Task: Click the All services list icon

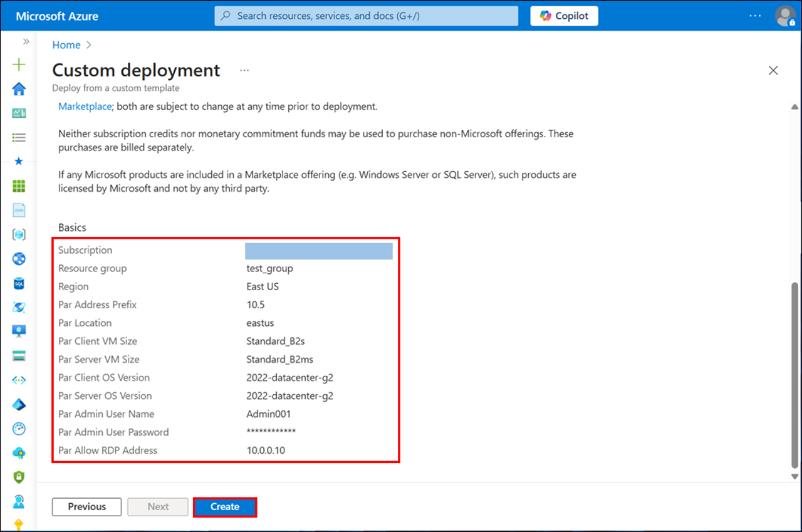Action: [x=19, y=137]
